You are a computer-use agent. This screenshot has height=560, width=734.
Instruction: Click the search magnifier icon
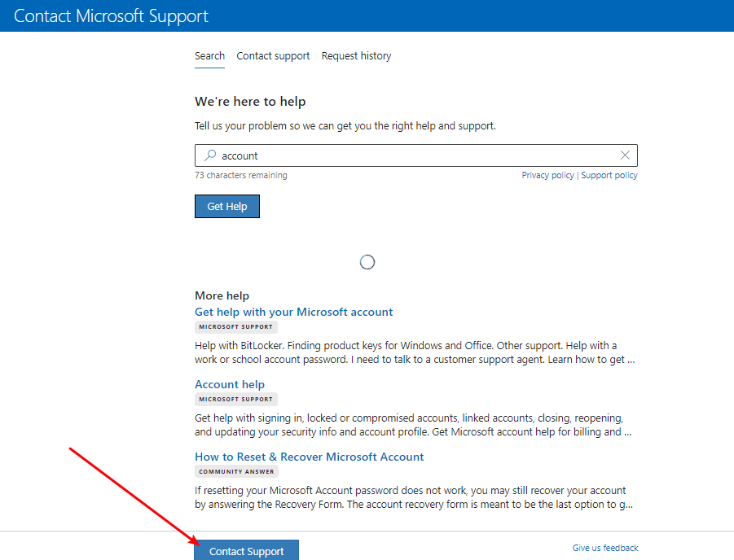[x=210, y=155]
